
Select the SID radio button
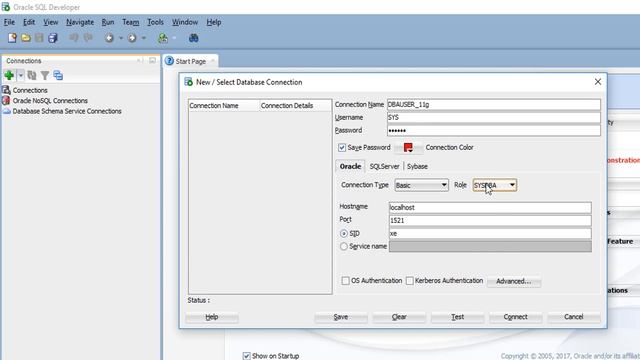[x=344, y=233]
